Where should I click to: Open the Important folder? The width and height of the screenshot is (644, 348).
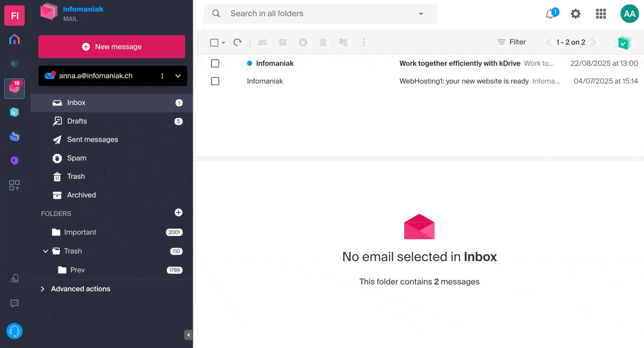click(112, 233)
